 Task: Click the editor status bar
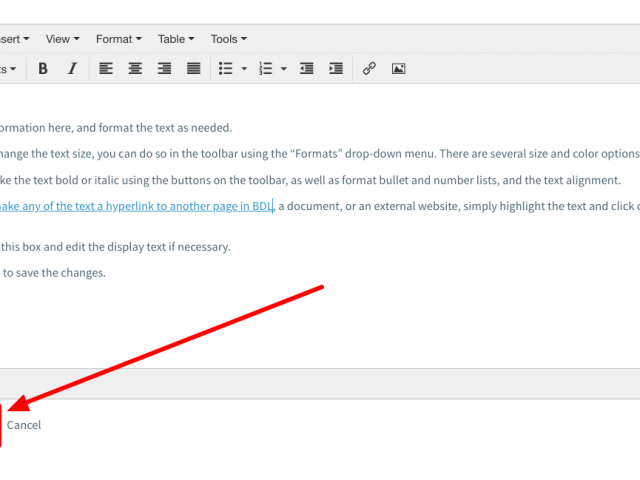320,384
